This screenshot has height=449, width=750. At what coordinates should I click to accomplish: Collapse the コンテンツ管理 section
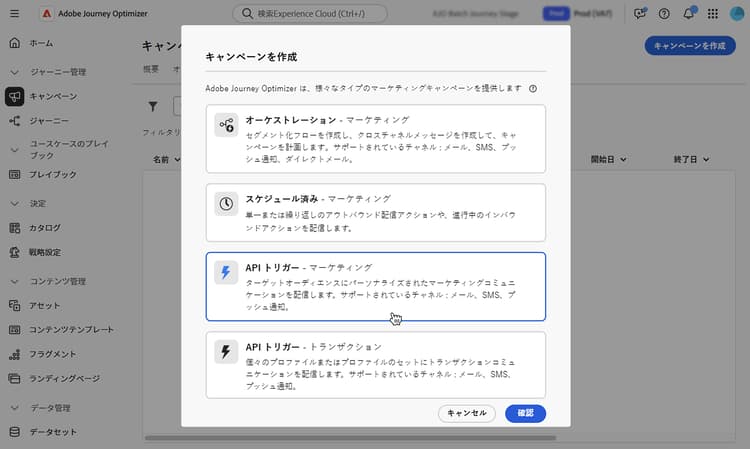pyautogui.click(x=14, y=282)
